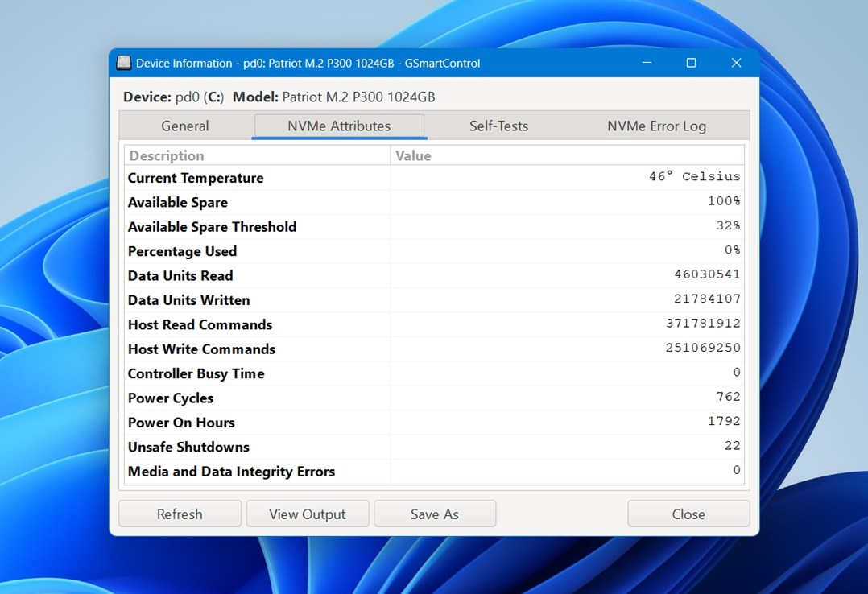Screen dimensions: 868x594
Task: Click Save As button
Action: click(x=435, y=514)
